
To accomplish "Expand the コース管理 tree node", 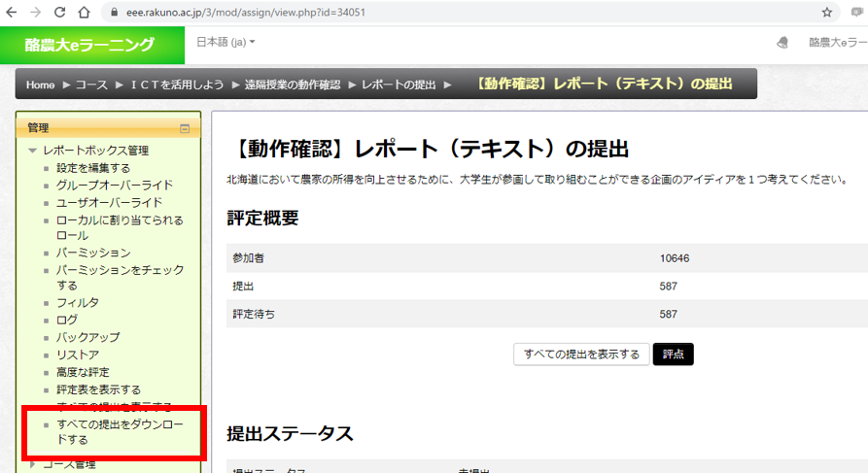I will (33, 464).
